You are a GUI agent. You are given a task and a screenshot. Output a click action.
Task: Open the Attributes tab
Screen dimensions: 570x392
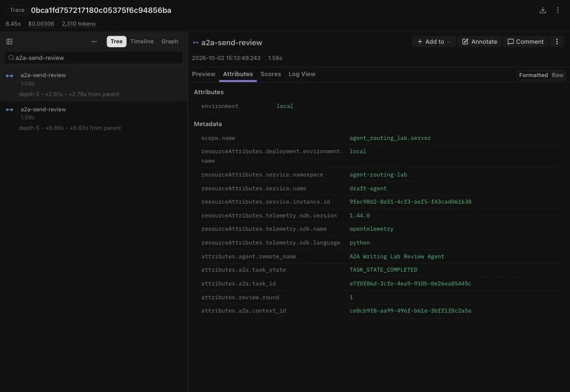click(238, 74)
